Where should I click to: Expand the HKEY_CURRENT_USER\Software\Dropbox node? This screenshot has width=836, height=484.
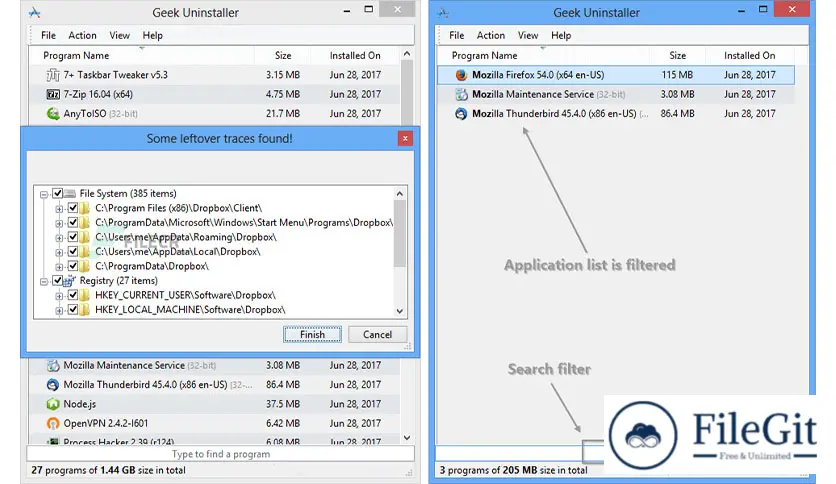59,296
